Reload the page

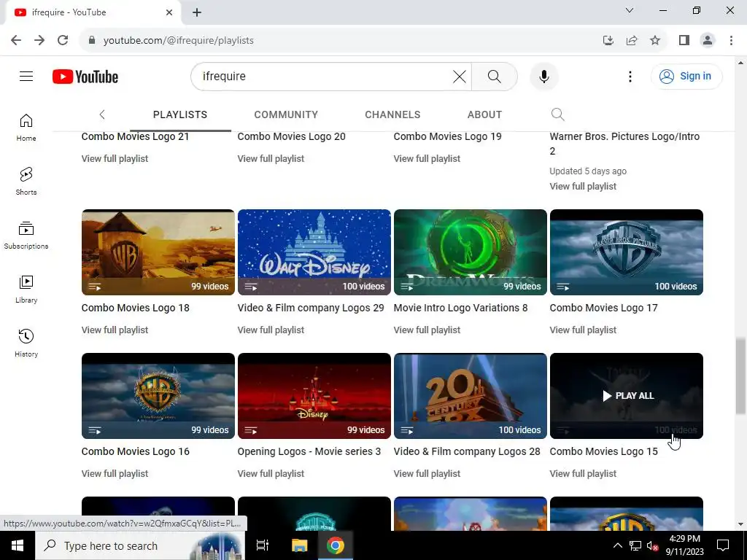(x=63, y=40)
